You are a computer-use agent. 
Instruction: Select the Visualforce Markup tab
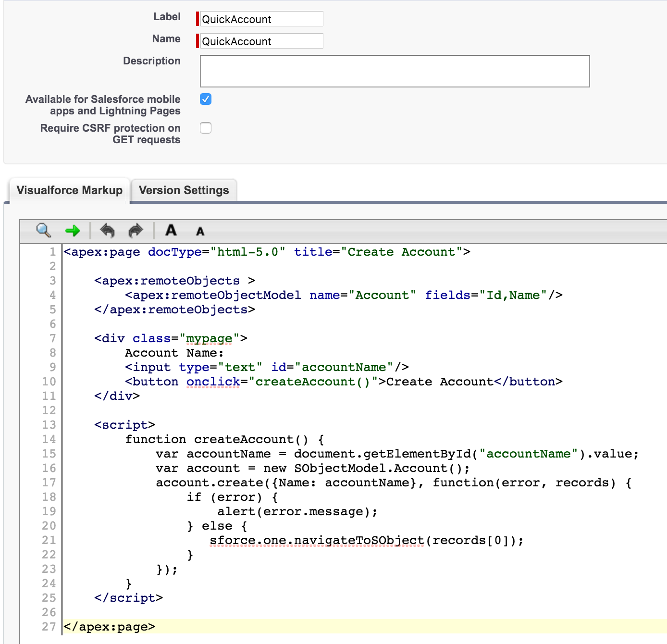pyautogui.click(x=69, y=190)
